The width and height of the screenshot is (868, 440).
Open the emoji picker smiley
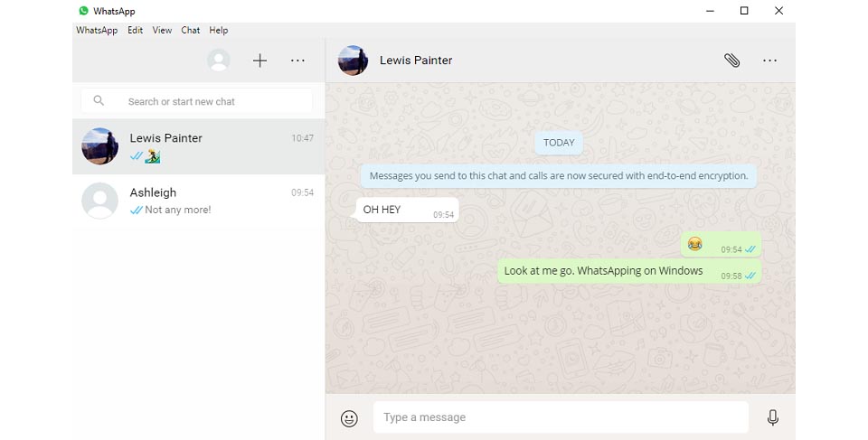click(x=349, y=418)
